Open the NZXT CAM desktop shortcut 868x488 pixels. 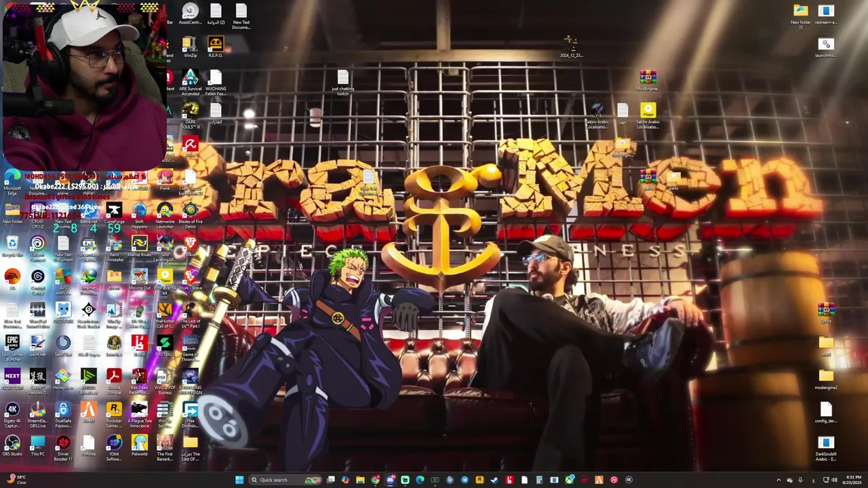(x=12, y=380)
